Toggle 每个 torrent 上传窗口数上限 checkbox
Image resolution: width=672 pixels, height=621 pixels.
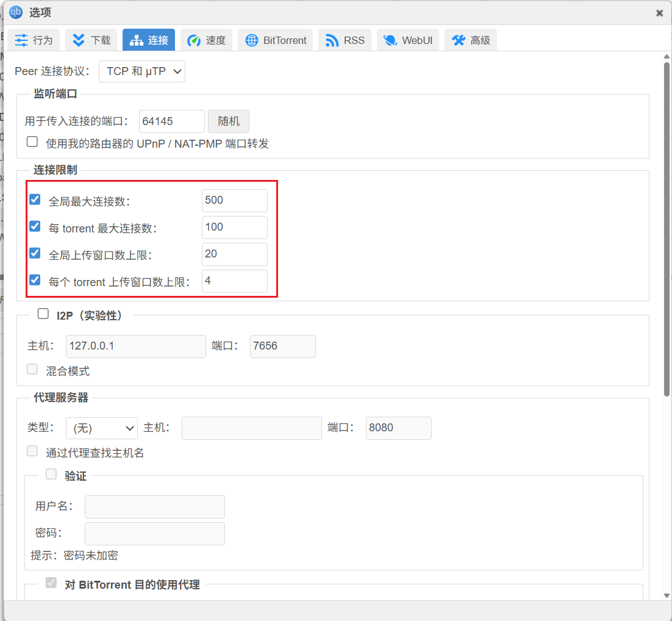35,281
